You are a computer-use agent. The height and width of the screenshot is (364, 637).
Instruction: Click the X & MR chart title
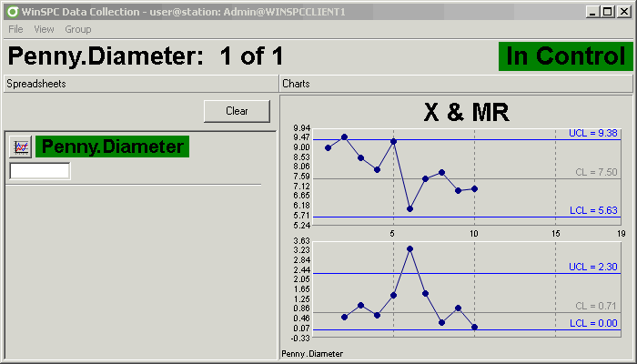click(x=466, y=112)
